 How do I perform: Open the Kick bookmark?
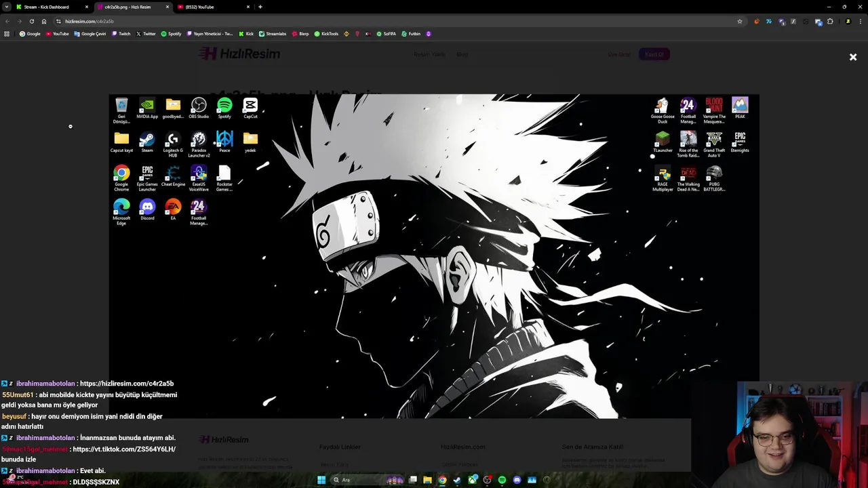click(x=246, y=33)
